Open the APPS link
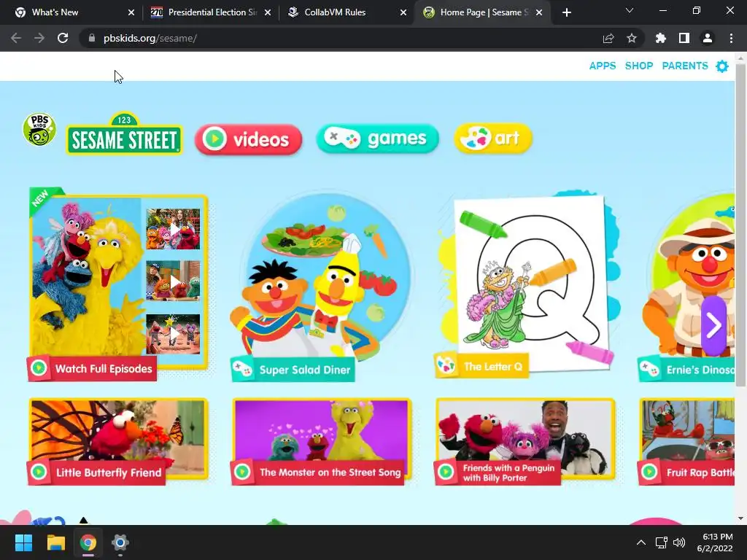The height and width of the screenshot is (560, 747). (x=603, y=66)
